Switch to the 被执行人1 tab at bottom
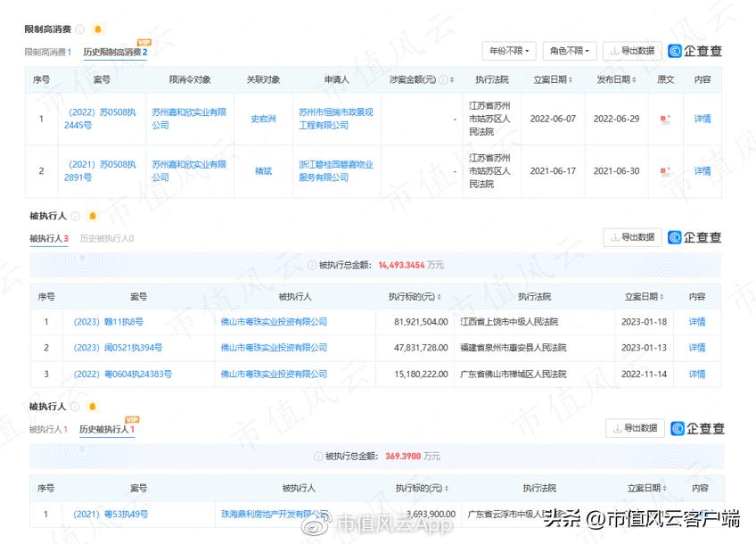Viewport: 756px width, 544px height. [49, 427]
